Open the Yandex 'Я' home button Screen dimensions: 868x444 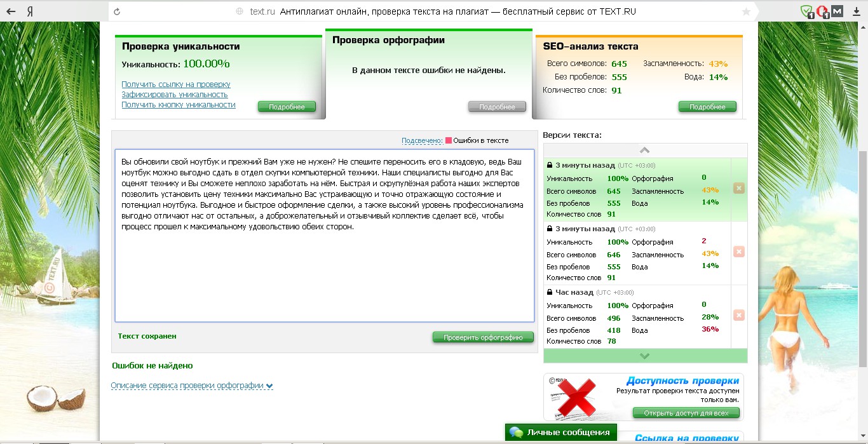(31, 11)
